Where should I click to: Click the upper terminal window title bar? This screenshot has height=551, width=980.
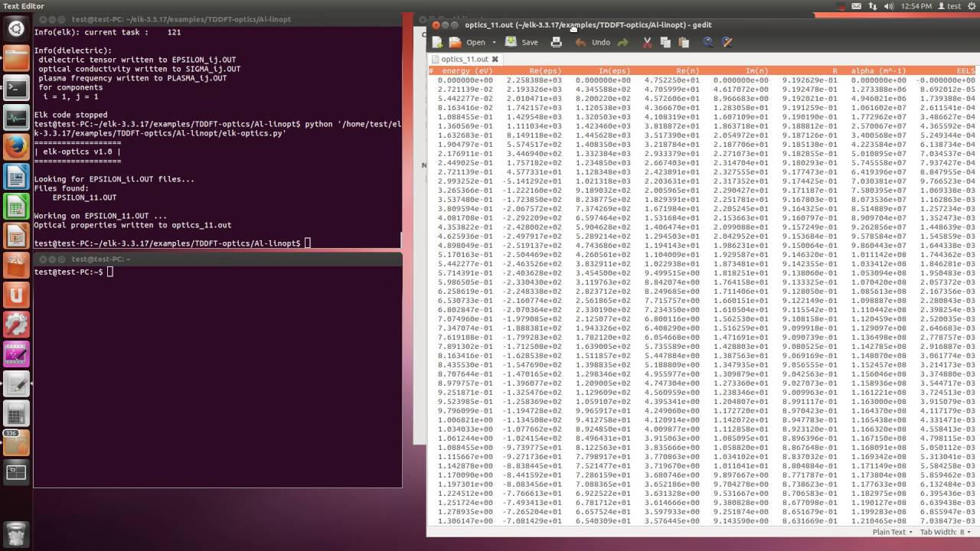click(217, 19)
